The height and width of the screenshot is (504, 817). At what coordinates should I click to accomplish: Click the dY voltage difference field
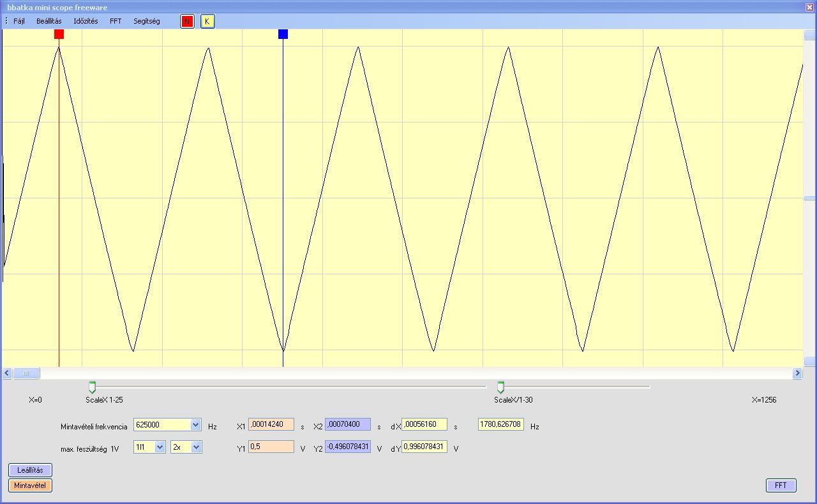(x=424, y=447)
